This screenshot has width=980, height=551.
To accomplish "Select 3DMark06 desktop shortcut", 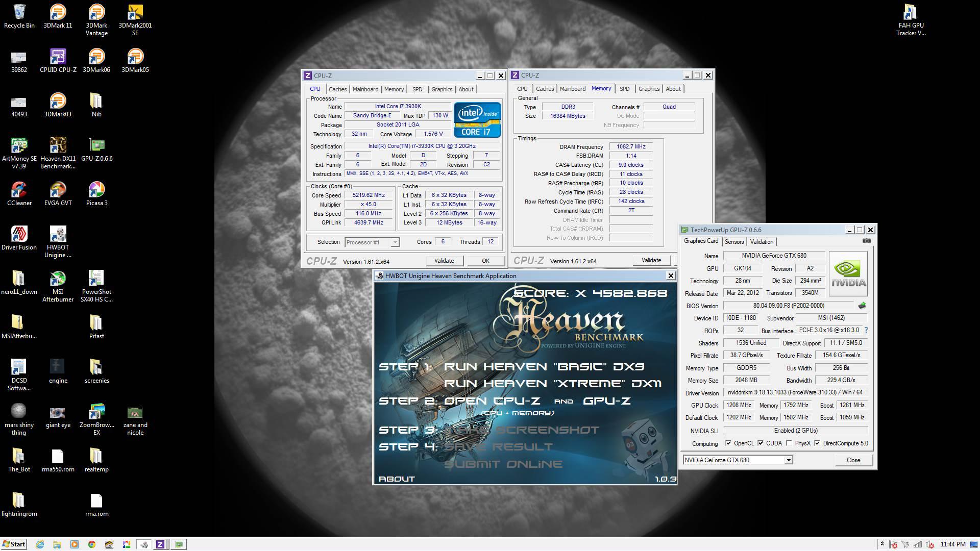I will coord(96,60).
